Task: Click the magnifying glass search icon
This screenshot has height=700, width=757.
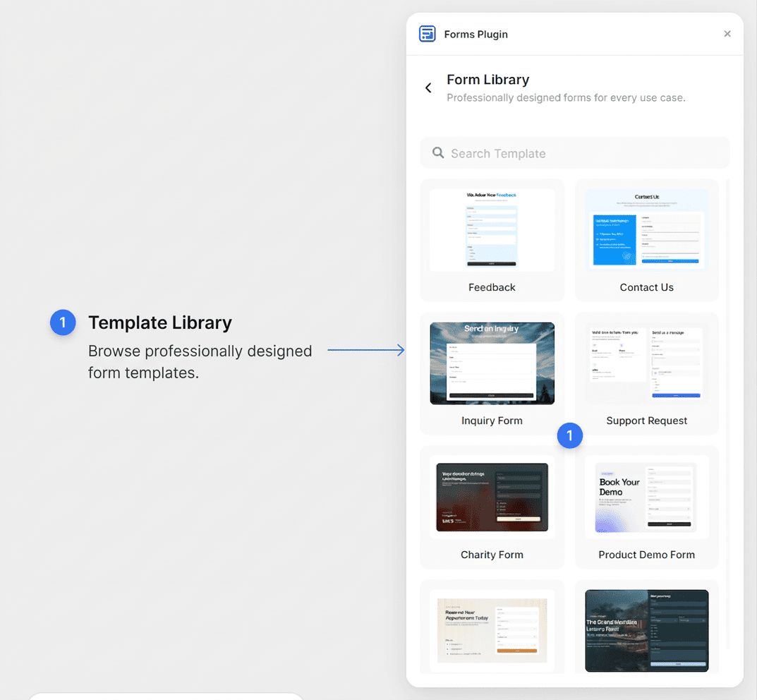Action: point(437,152)
